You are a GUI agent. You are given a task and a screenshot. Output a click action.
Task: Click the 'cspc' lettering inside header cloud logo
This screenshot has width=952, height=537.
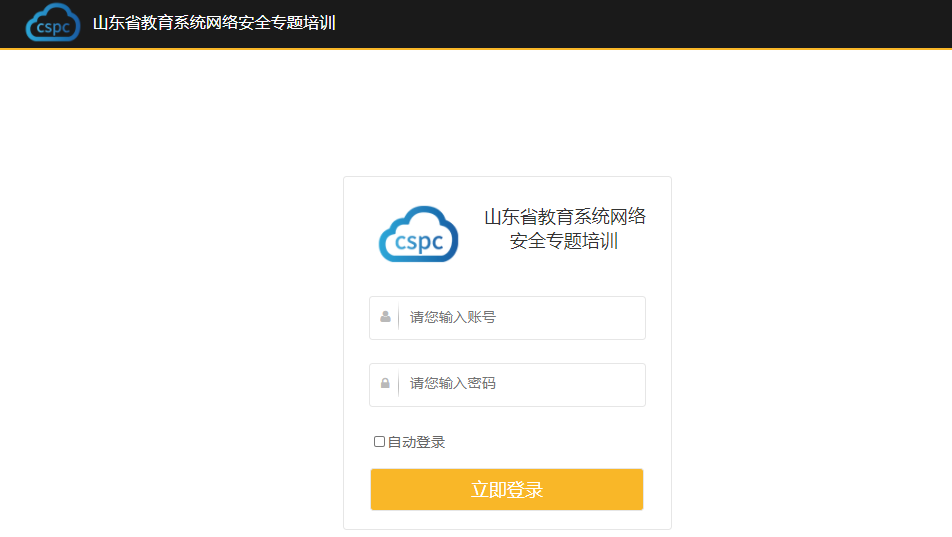point(53,27)
